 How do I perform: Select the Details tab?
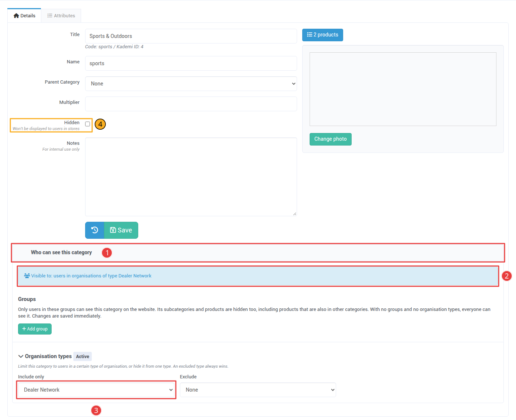point(24,16)
